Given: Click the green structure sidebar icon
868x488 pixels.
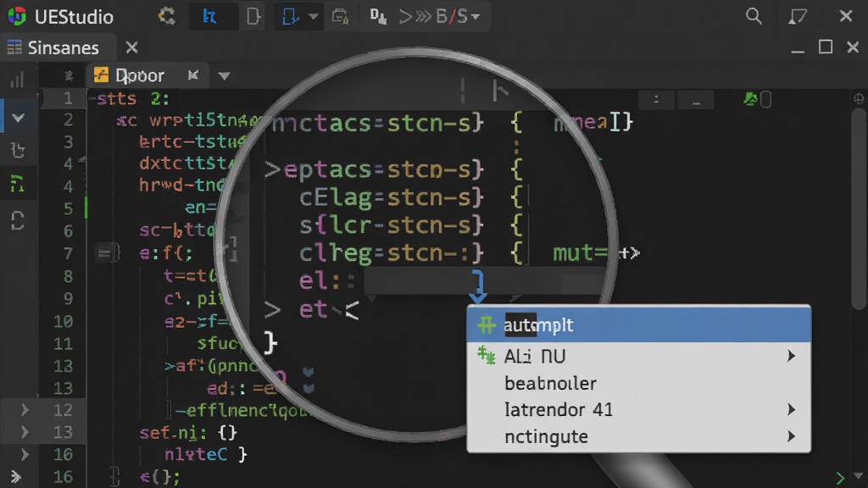Looking at the screenshot, I should (x=18, y=183).
